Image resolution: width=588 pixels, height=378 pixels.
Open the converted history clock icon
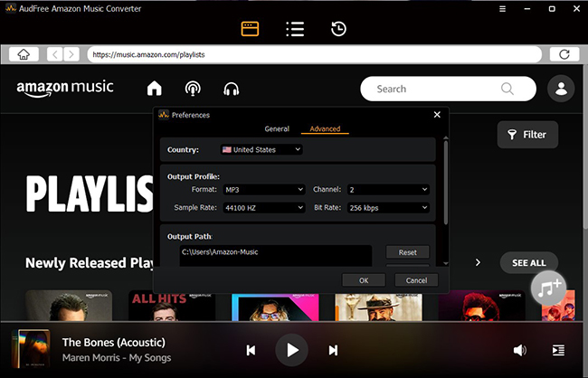[338, 29]
